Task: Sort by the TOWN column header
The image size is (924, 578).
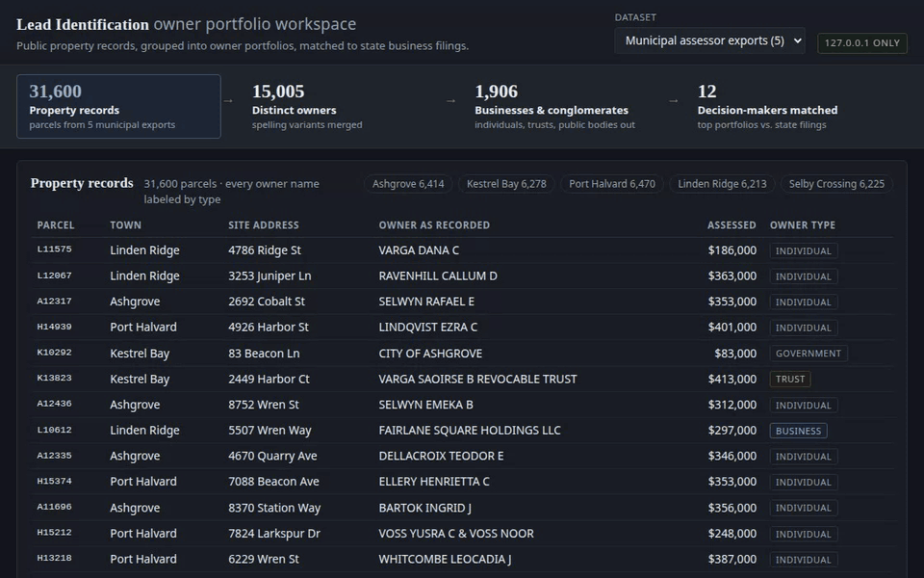Action: 125,225
